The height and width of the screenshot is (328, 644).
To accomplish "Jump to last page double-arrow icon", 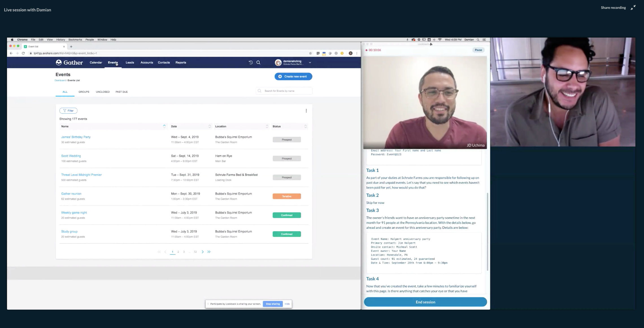I will (209, 252).
